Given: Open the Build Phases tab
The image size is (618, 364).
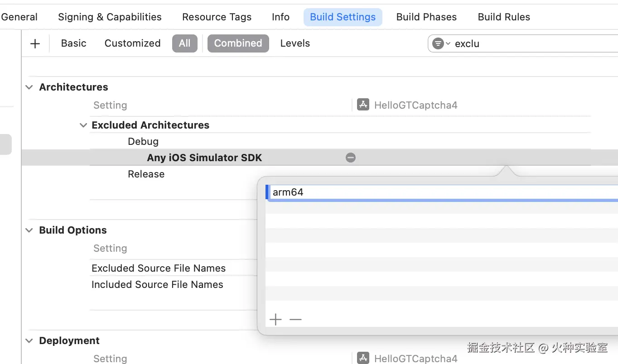Looking at the screenshot, I should click(426, 17).
